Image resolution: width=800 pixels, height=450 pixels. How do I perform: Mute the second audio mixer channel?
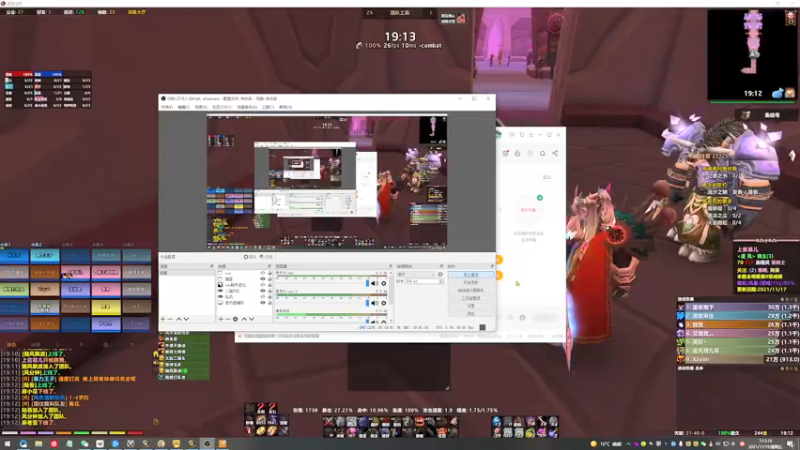tap(374, 303)
